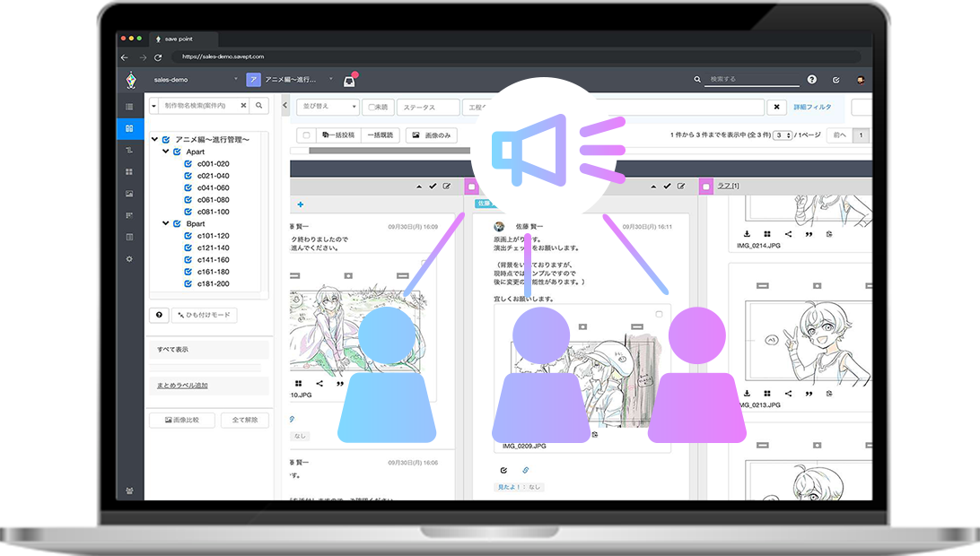Download IMG_0214.JPG

tap(747, 234)
